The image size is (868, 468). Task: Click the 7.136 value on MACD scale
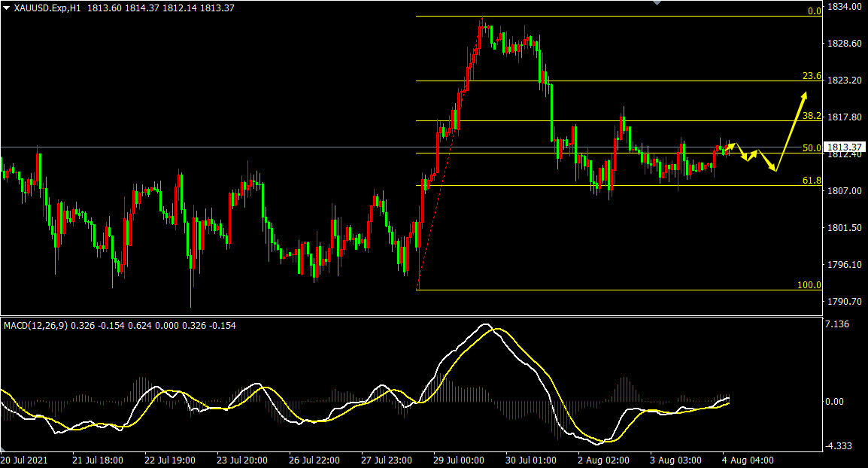(837, 324)
